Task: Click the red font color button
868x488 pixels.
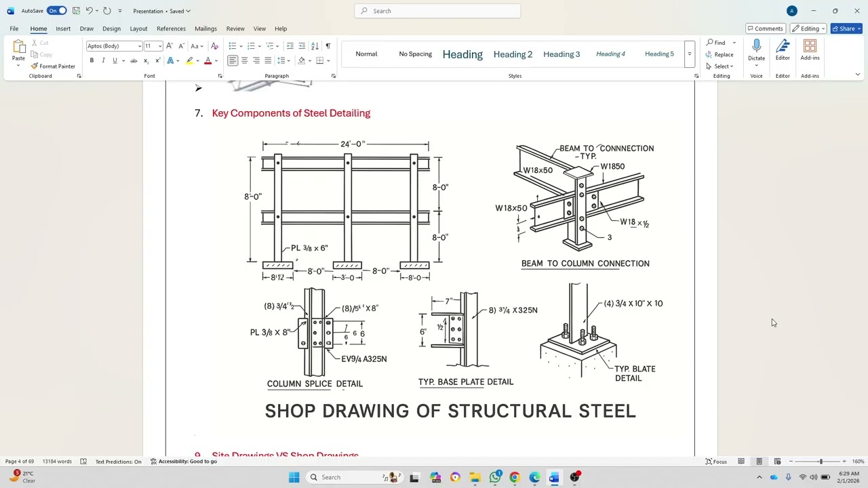Action: [x=208, y=60]
